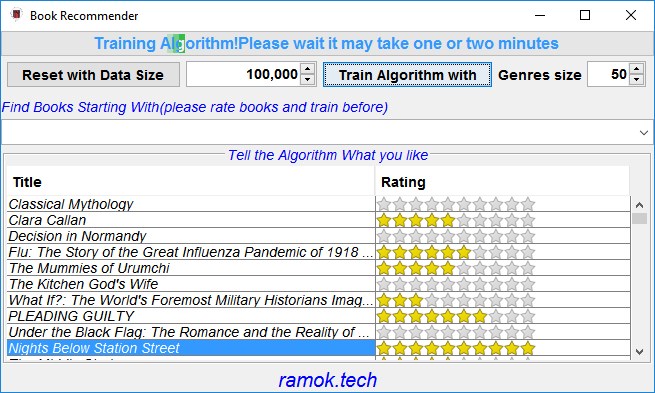
Task: Set first star rating for Classical Mythology
Action: click(383, 204)
